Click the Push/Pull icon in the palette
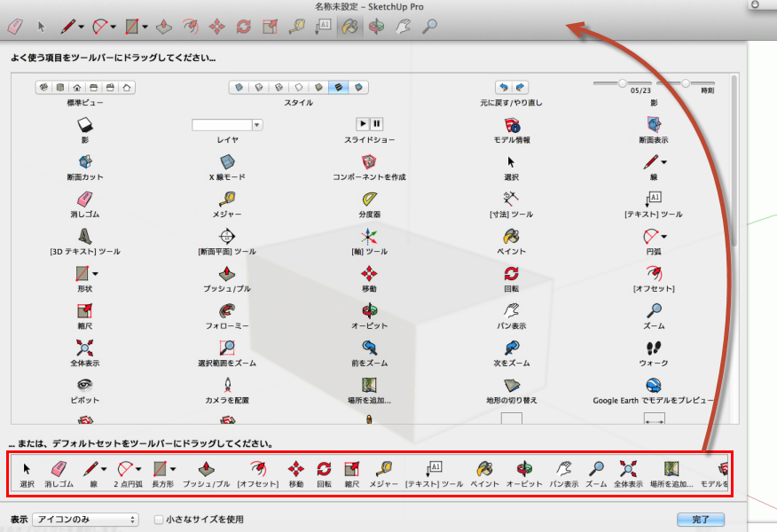777x532 pixels. (227, 274)
